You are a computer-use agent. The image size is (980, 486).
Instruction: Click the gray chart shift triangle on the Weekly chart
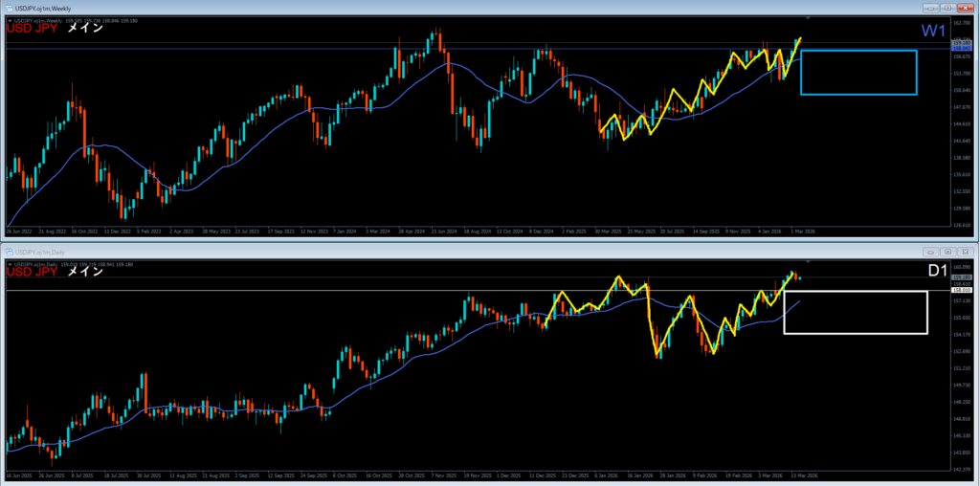coord(808,18)
